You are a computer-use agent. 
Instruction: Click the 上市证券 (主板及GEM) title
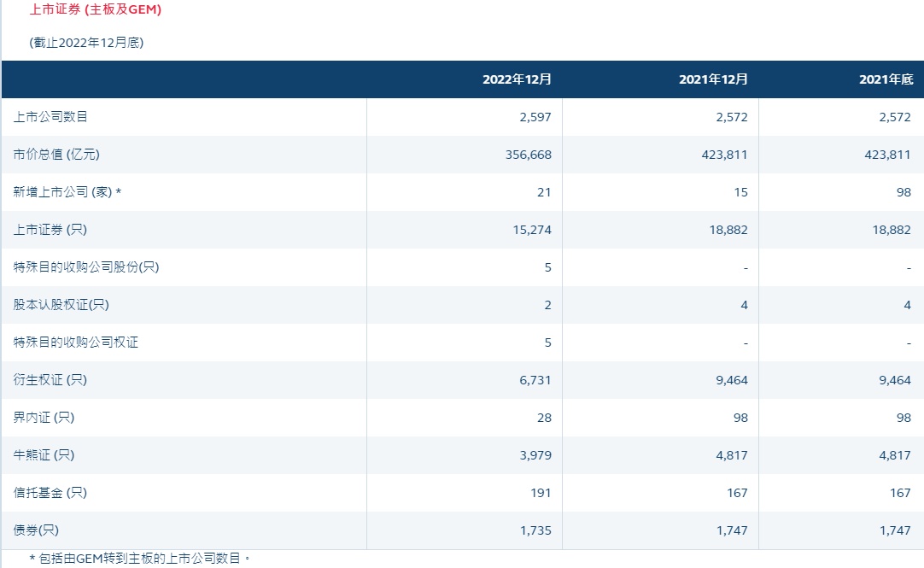[96, 10]
